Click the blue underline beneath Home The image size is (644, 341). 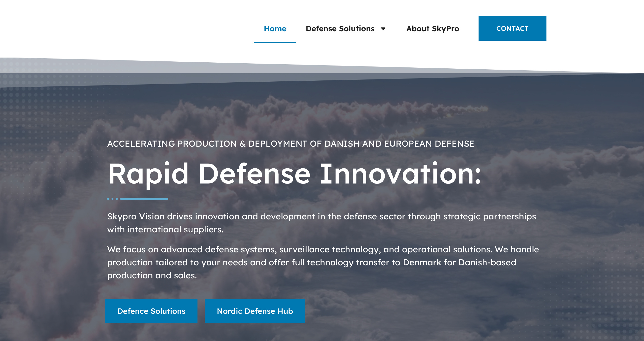pyautogui.click(x=275, y=42)
